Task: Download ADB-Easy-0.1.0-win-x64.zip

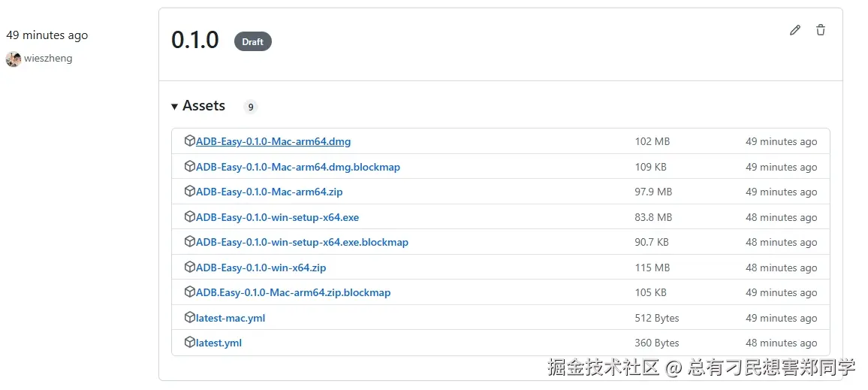Action: [x=261, y=268]
